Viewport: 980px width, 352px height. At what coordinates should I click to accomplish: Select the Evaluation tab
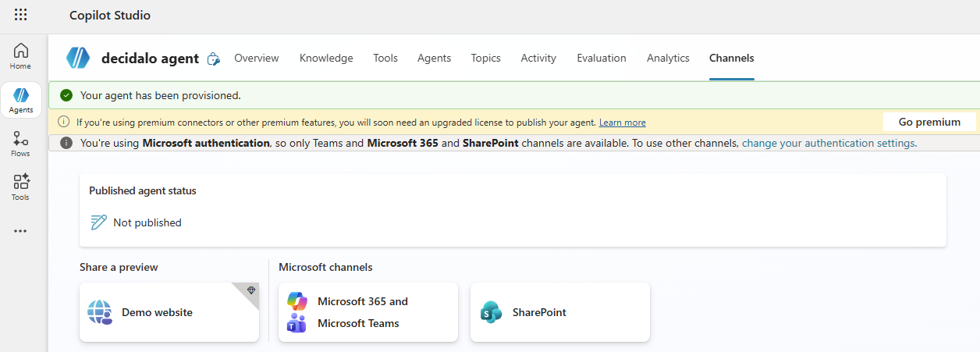(602, 58)
